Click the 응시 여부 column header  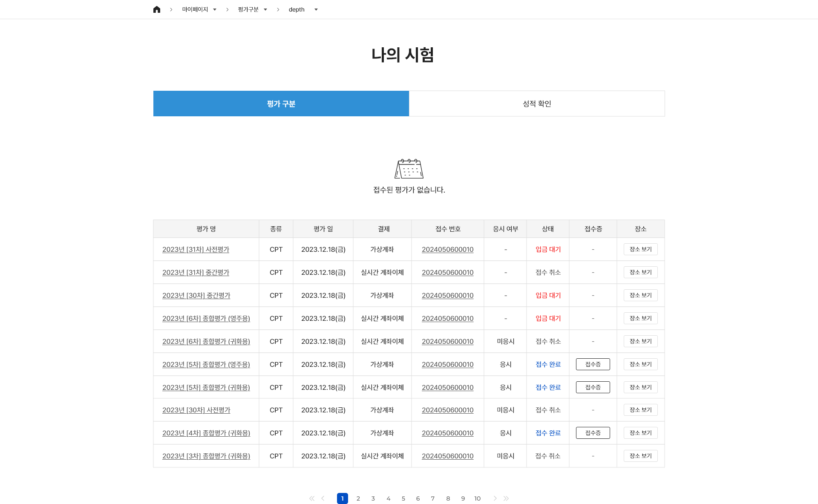coord(505,229)
